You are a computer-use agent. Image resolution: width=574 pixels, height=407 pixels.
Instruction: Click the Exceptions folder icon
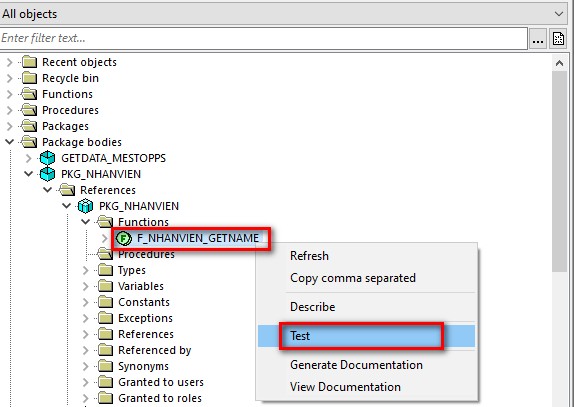point(105,318)
